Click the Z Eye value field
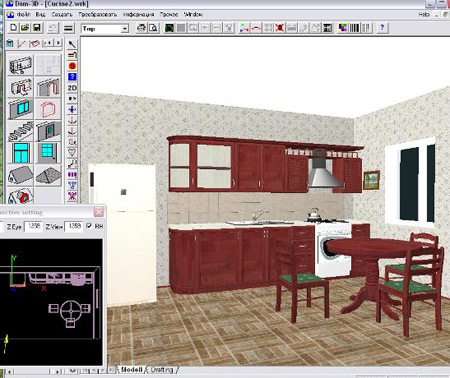450x378 pixels. click(34, 226)
